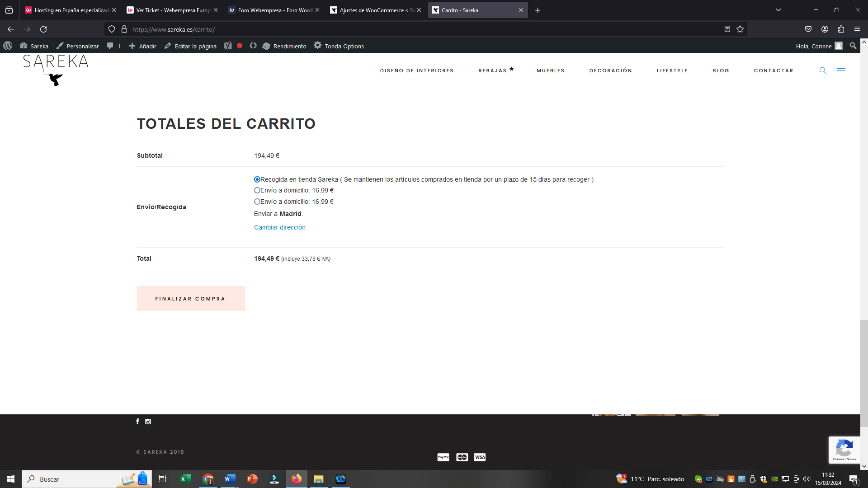The width and height of the screenshot is (868, 488).
Task: Open the Firefox extensions puzzle icon
Action: coord(841,29)
